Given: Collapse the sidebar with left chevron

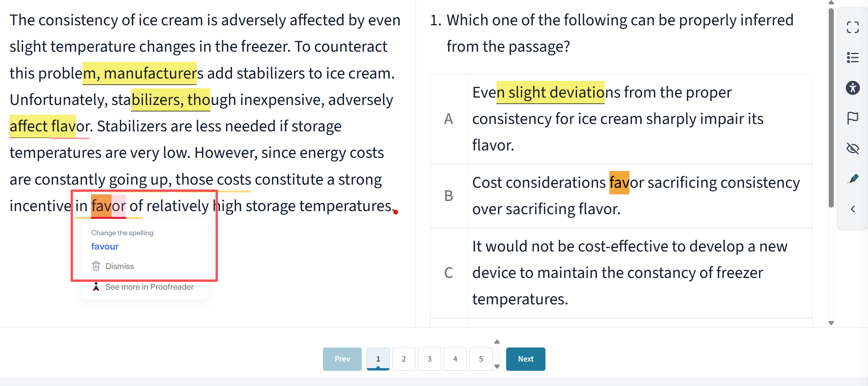Looking at the screenshot, I should point(852,209).
